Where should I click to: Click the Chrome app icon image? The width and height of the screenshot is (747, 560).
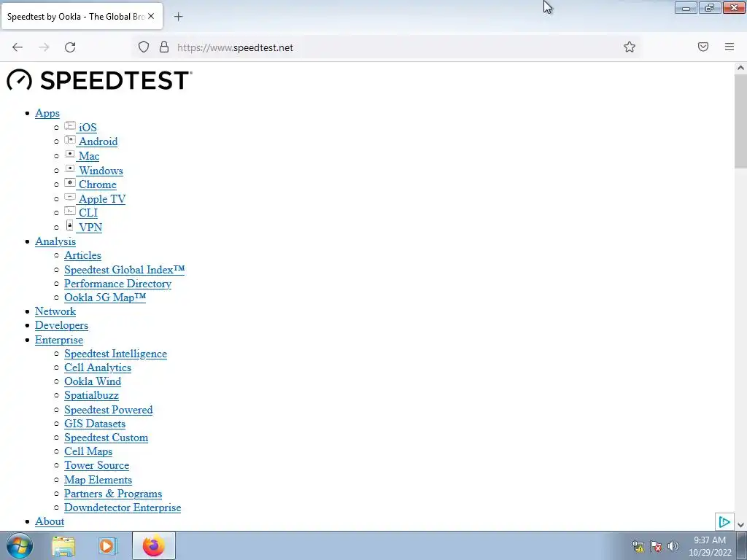(x=70, y=183)
